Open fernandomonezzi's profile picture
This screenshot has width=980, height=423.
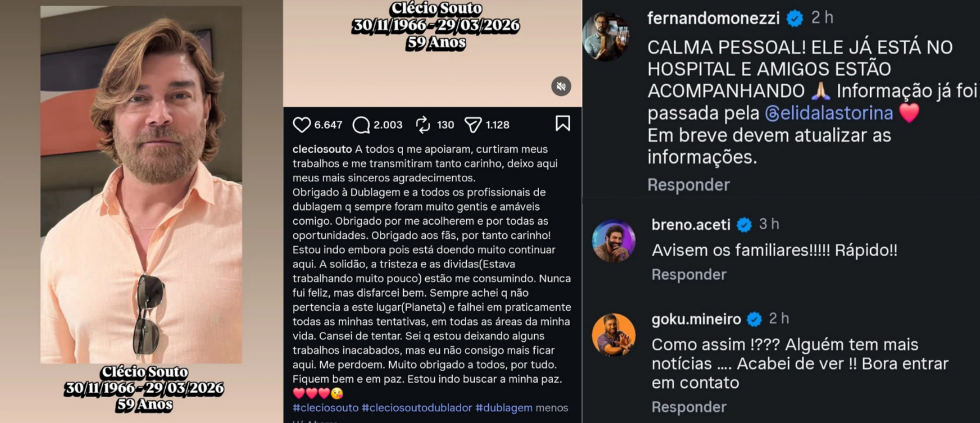607,35
